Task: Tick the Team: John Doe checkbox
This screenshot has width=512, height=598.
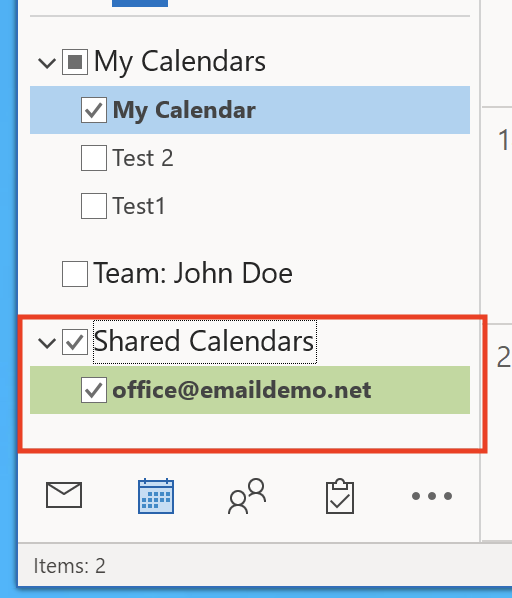Action: [75, 273]
